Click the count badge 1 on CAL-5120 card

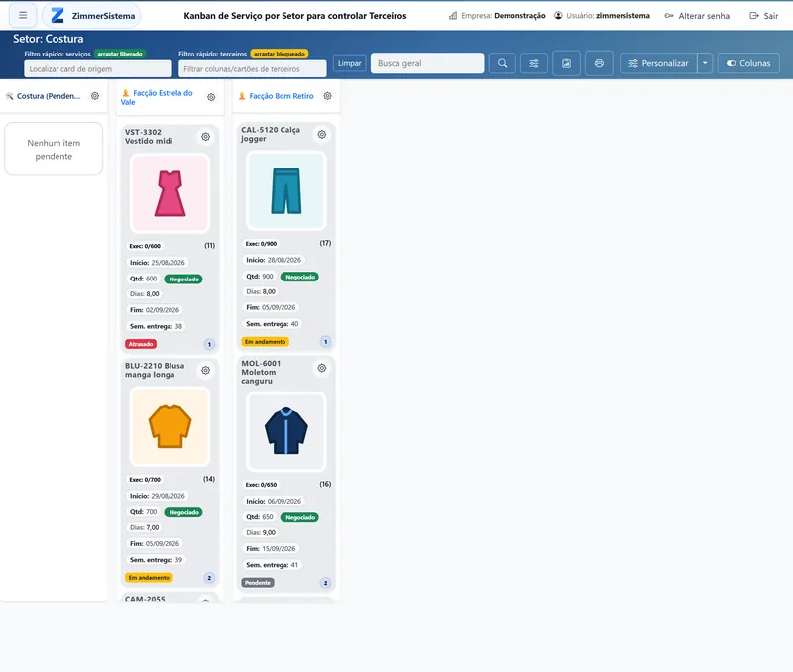[326, 342]
